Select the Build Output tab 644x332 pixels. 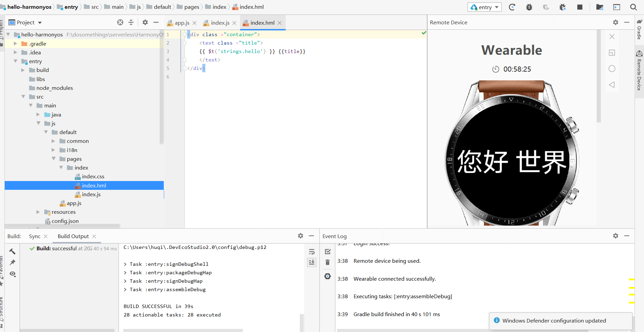pos(73,236)
